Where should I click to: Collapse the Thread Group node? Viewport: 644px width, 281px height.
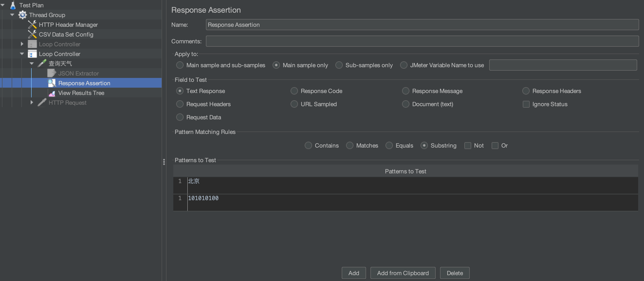click(12, 15)
